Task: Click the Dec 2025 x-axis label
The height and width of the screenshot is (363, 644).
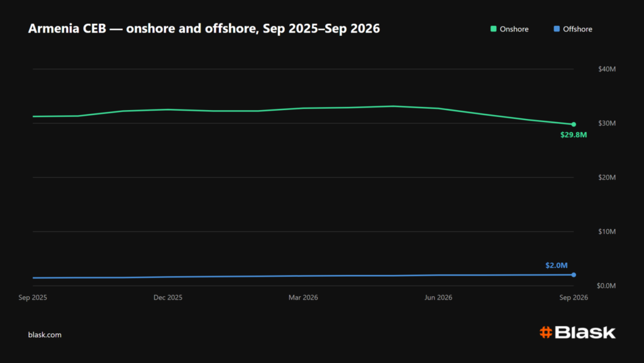Action: point(168,298)
